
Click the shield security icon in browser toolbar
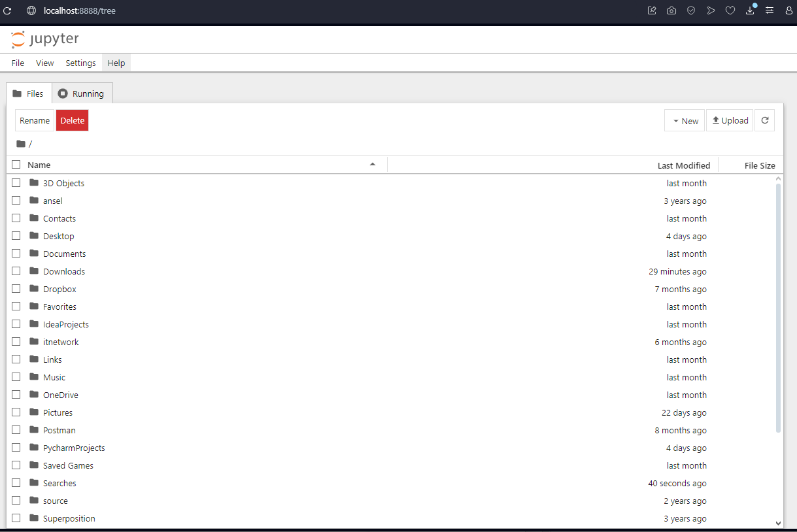point(691,10)
